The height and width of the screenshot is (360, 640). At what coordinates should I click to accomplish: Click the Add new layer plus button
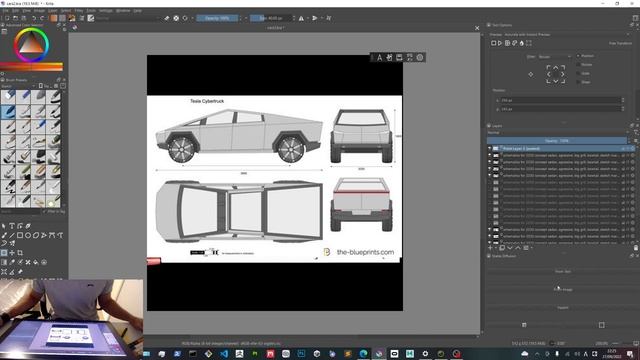[x=491, y=248]
